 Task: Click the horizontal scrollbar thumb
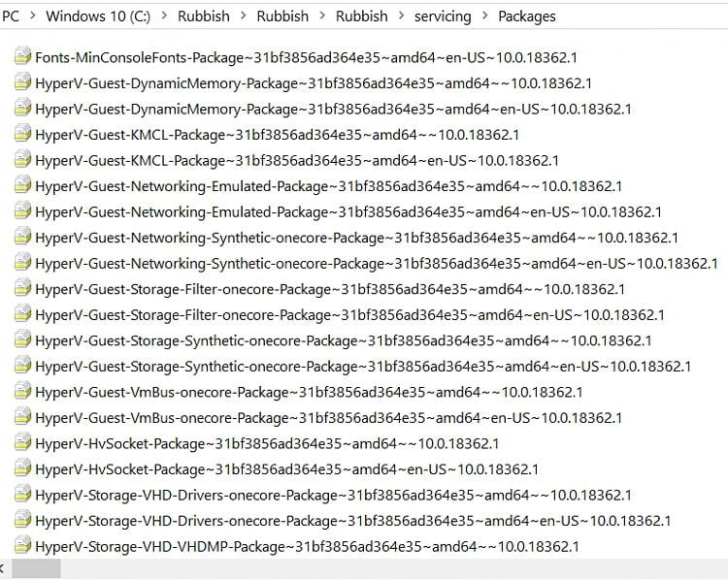click(x=36, y=568)
